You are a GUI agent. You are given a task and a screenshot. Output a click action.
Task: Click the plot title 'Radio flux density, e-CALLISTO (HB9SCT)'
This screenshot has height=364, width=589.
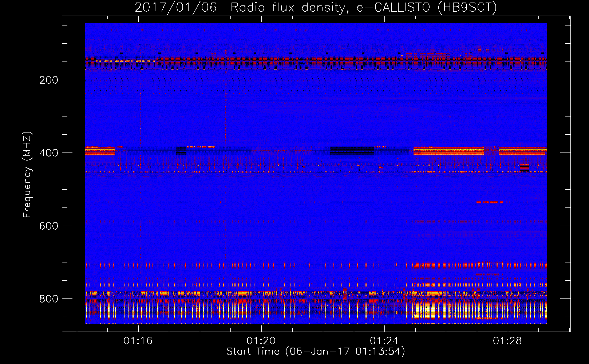coord(364,7)
